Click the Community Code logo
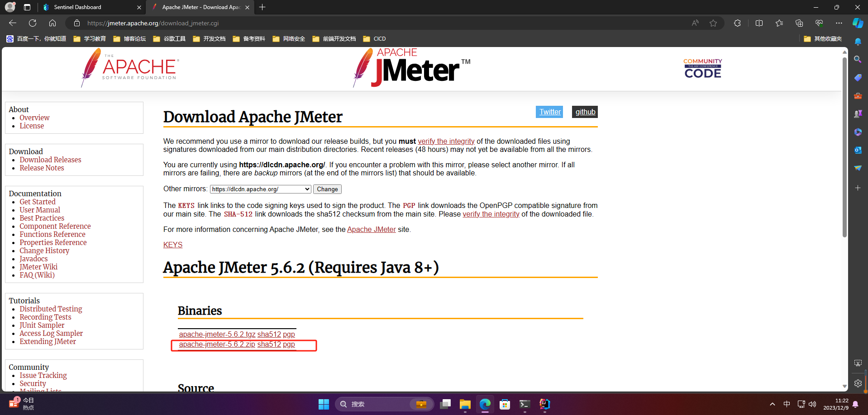The image size is (868, 415). pyautogui.click(x=702, y=68)
